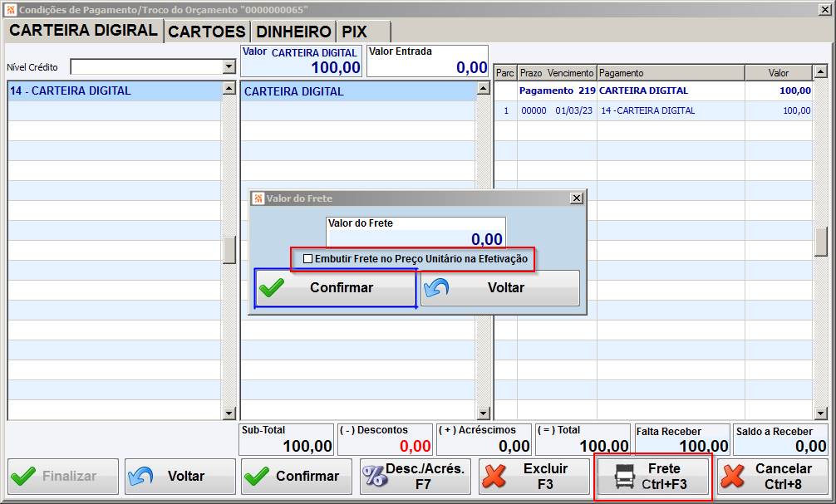Click the undo arrow icon in dialog Voltar

point(436,287)
